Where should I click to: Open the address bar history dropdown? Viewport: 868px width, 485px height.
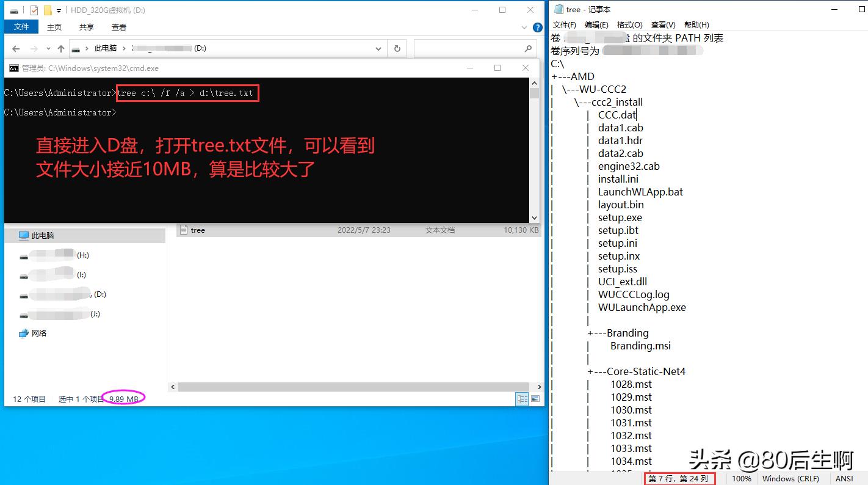click(x=378, y=48)
